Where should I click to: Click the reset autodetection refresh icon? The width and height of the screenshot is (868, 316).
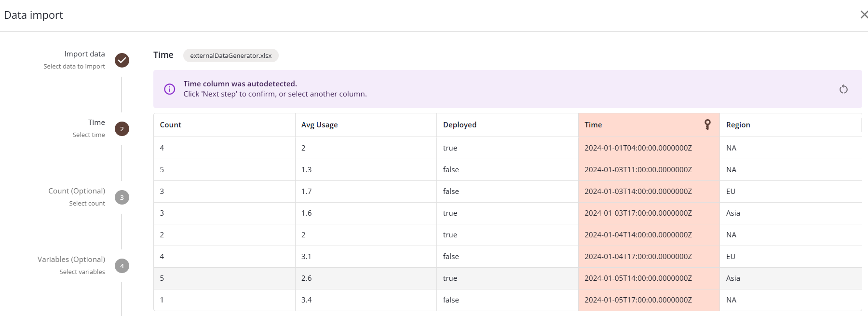(843, 89)
